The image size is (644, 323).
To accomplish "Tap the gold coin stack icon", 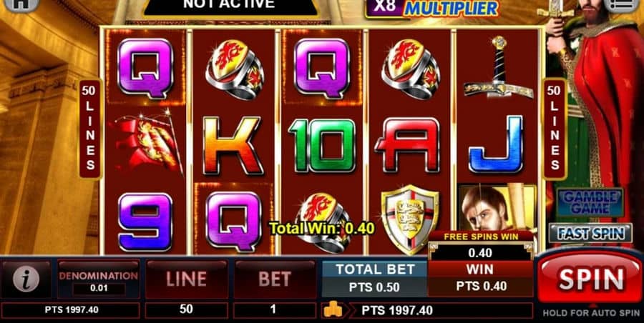I will coord(333,310).
